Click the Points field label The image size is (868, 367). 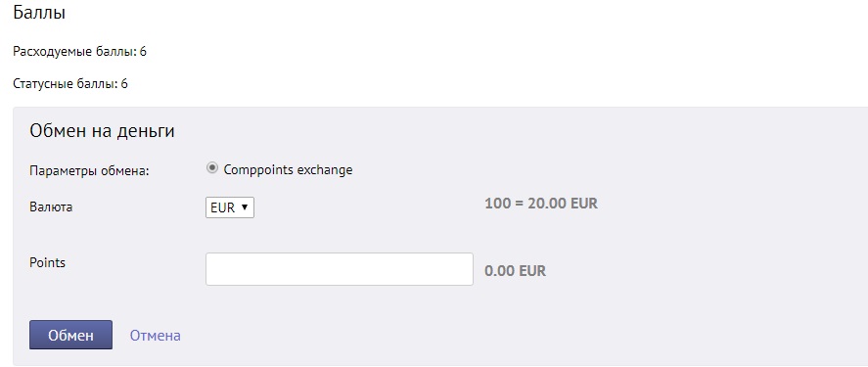[48, 262]
